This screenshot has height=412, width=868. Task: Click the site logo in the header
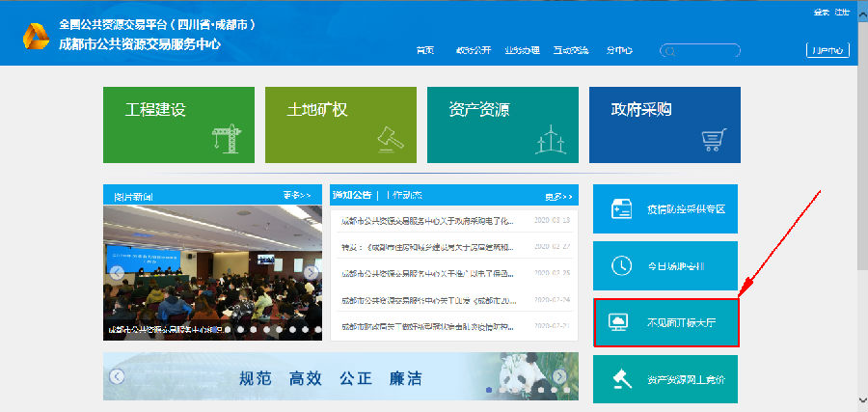pos(36,39)
